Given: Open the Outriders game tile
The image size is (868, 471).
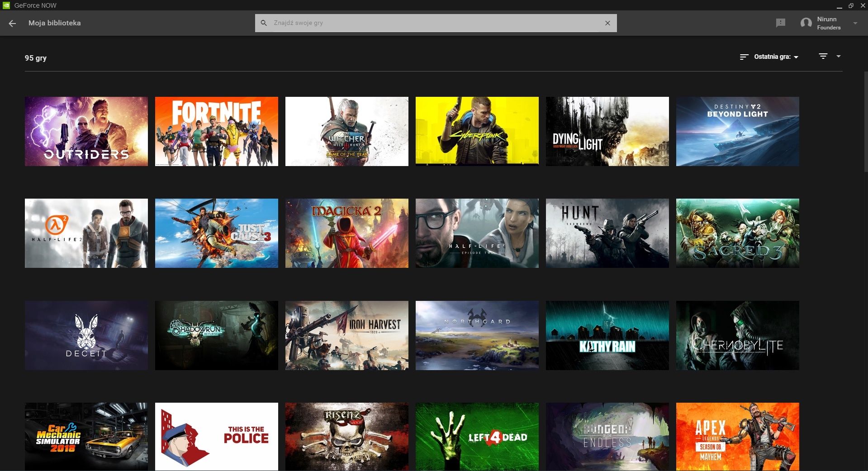Looking at the screenshot, I should (86, 131).
